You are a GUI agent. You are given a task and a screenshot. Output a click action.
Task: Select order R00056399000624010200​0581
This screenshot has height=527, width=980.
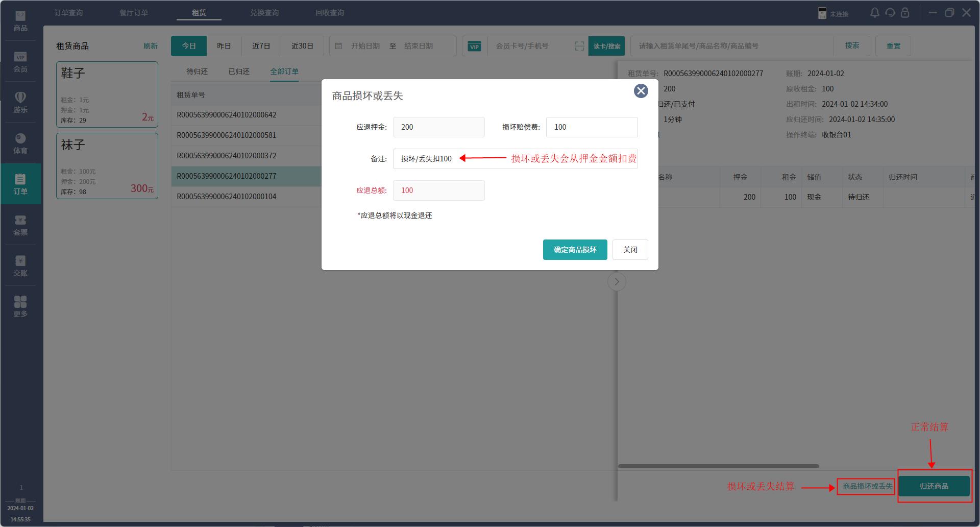pyautogui.click(x=247, y=135)
